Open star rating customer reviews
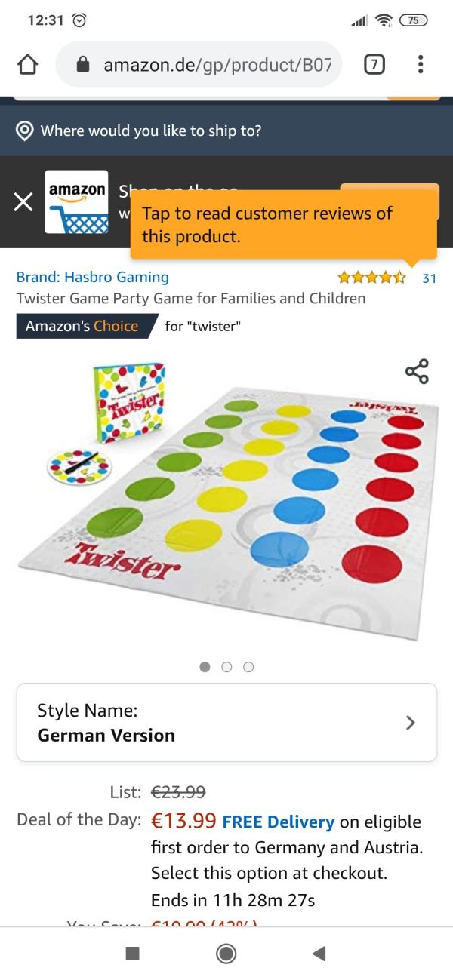This screenshot has width=453, height=980. pos(371,278)
